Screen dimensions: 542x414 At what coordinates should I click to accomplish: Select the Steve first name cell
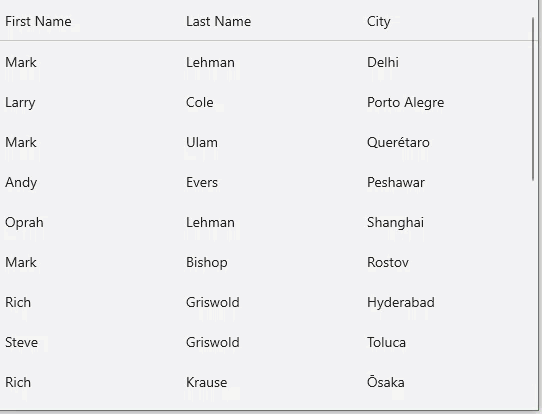[x=21, y=342]
